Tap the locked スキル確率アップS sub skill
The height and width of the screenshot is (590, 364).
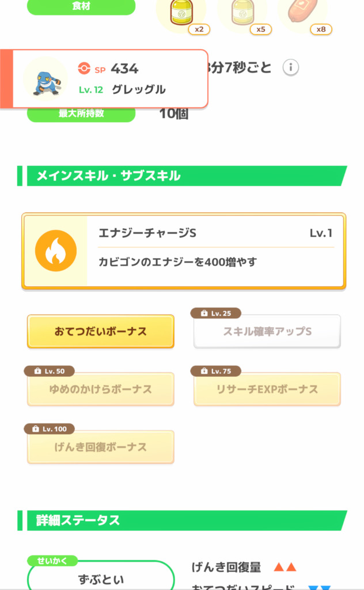(267, 332)
